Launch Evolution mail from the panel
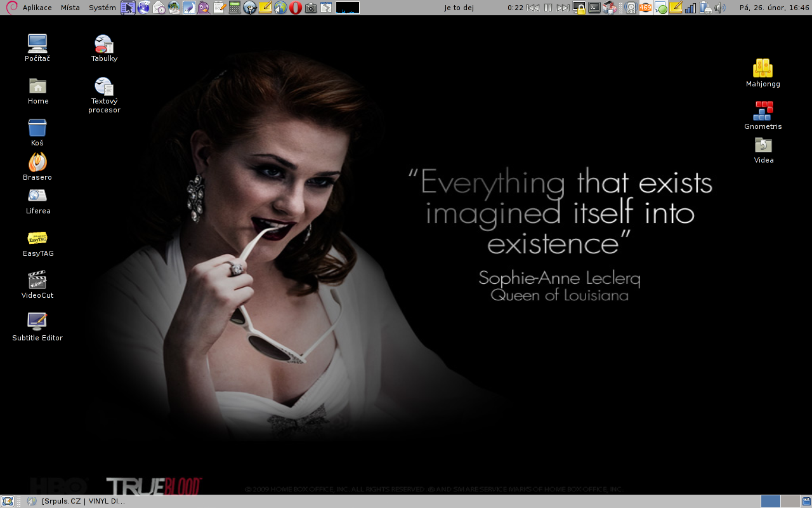This screenshot has width=812, height=508. pos(159,8)
